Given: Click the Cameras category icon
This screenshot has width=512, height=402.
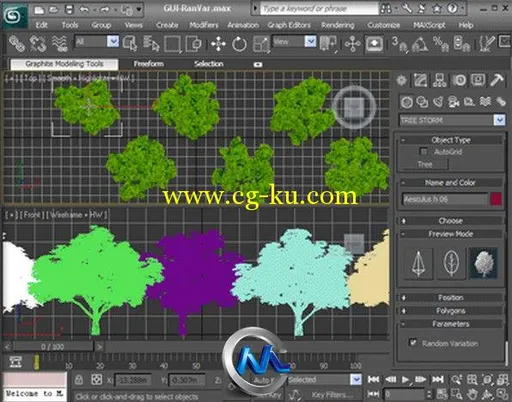Looking at the screenshot, I should (x=453, y=102).
